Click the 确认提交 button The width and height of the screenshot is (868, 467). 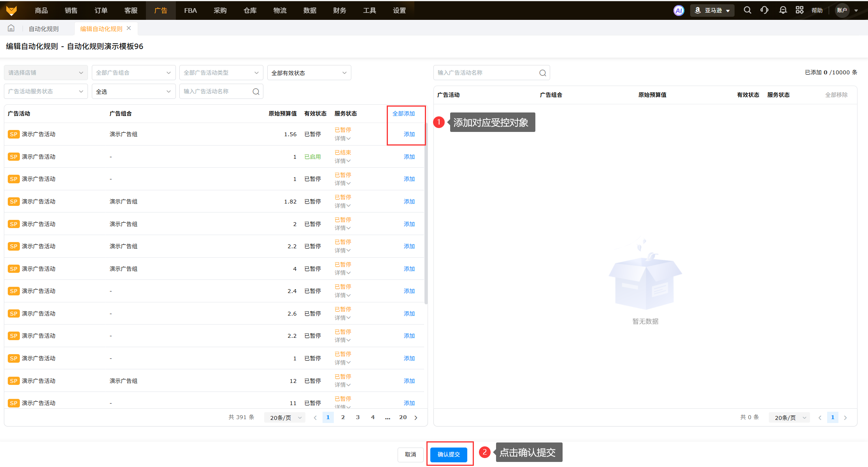coord(449,454)
